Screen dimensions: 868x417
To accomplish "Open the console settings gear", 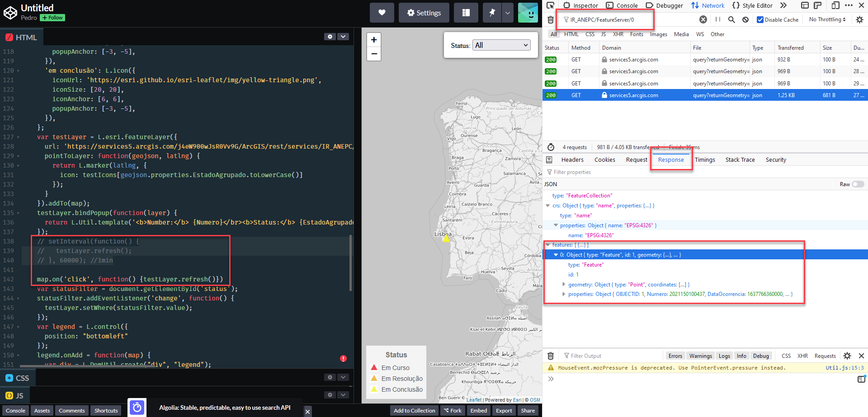I will [x=846, y=356].
